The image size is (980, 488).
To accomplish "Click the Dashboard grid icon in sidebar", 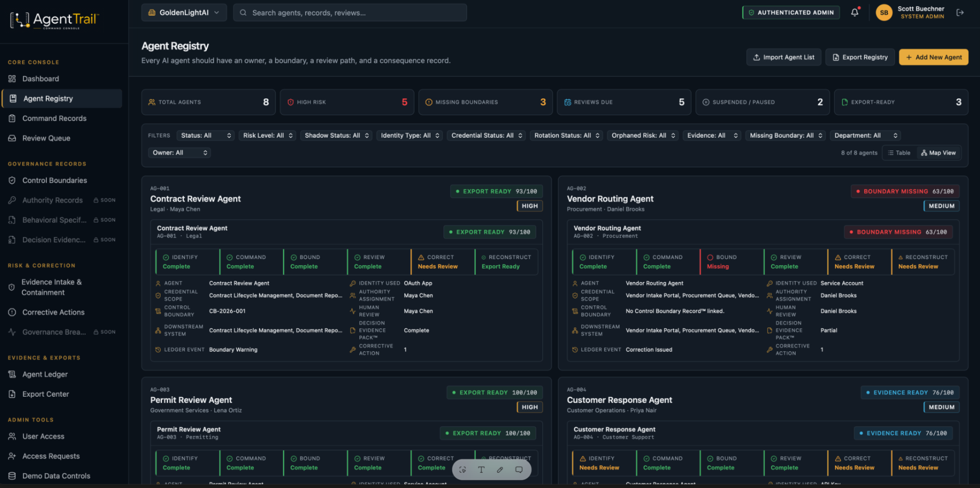I will (12, 79).
